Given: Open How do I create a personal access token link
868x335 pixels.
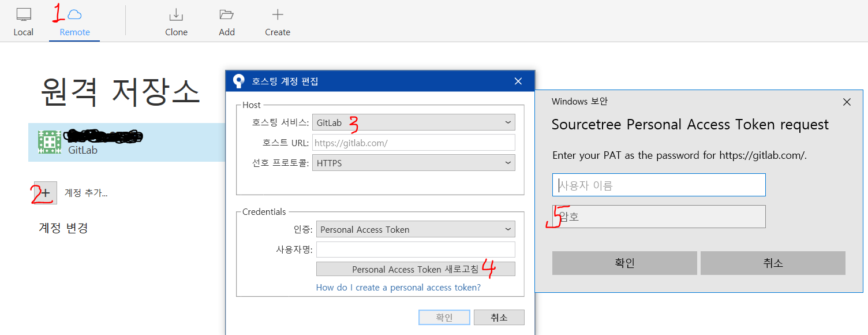Looking at the screenshot, I should coord(398,287).
